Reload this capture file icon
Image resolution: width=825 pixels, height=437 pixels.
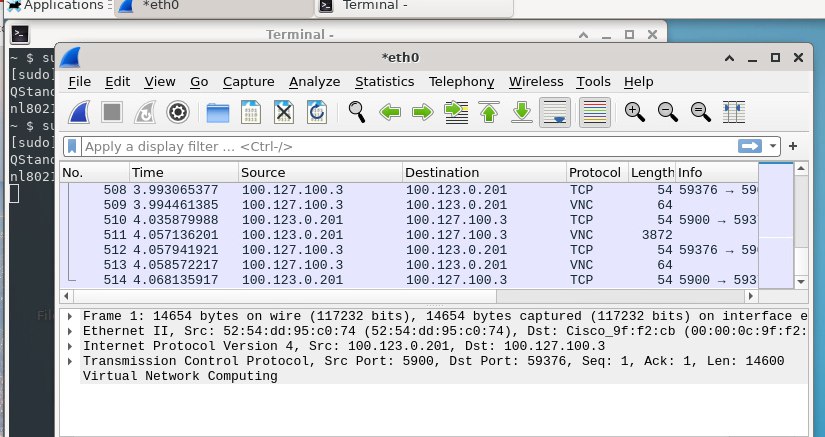(x=317, y=112)
